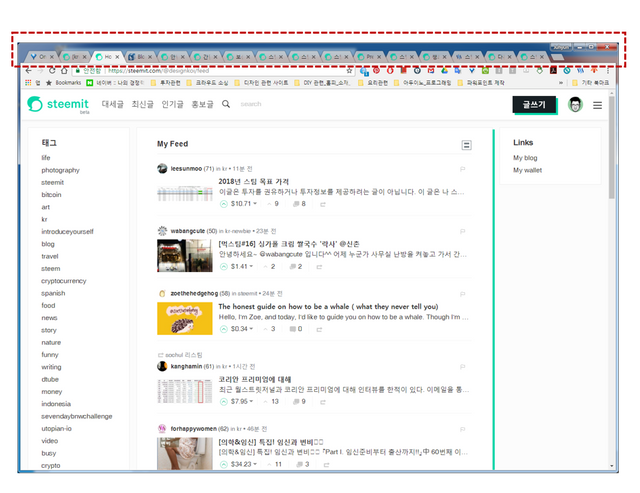Image resolution: width=640 pixels, height=493 pixels.
Task: Bookmark this page with star icon
Action: pos(349,71)
